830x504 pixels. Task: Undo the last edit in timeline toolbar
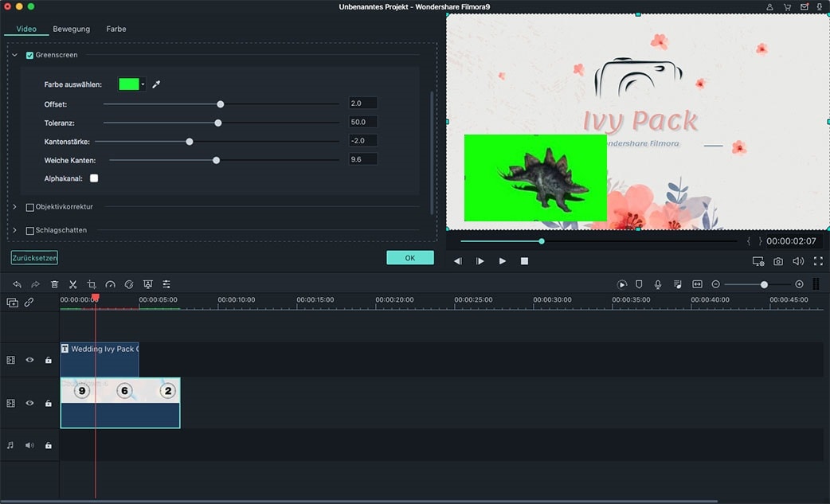[x=17, y=284]
